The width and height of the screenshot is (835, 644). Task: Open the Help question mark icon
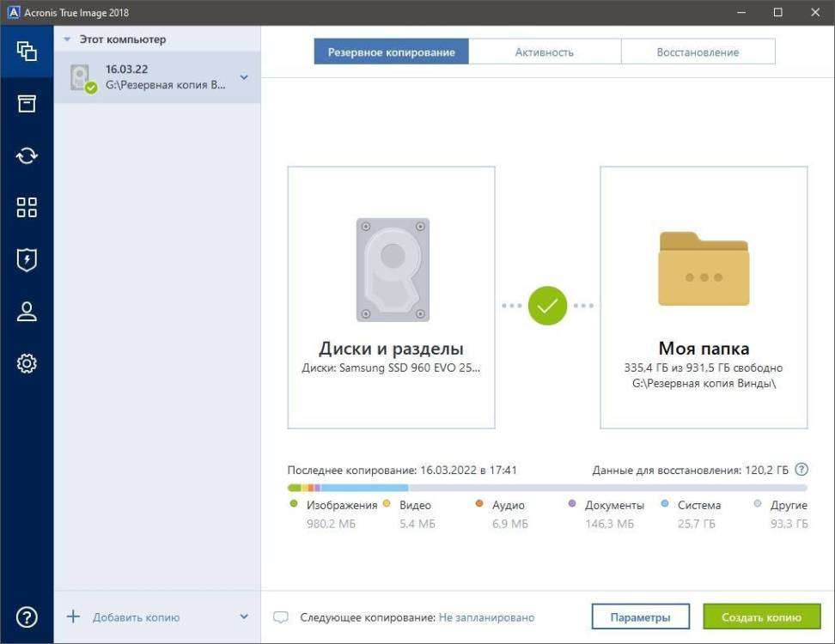point(27,617)
